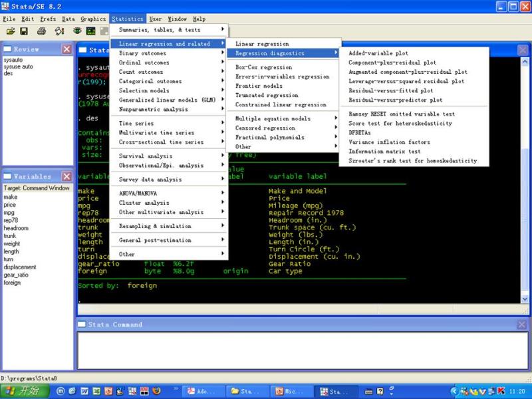This screenshot has height=399, width=532.
Task: Expand the Nonparametric analysis submenu
Action: pyautogui.click(x=169, y=109)
